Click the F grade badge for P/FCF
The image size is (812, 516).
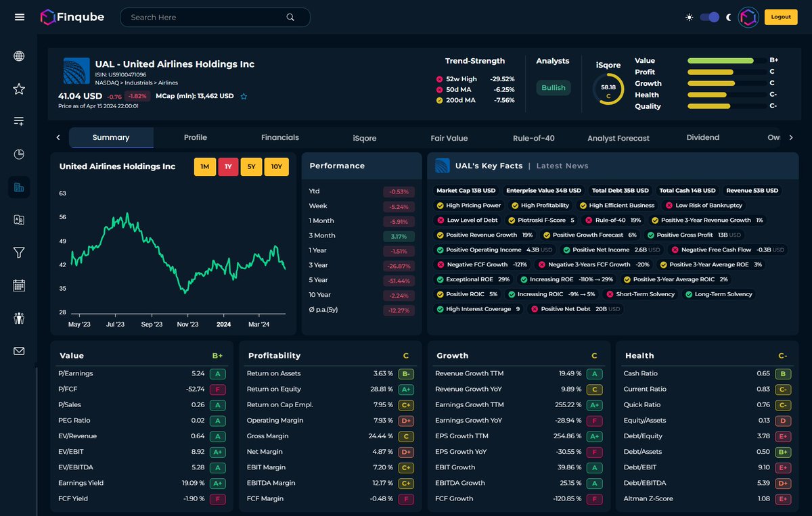coord(217,389)
